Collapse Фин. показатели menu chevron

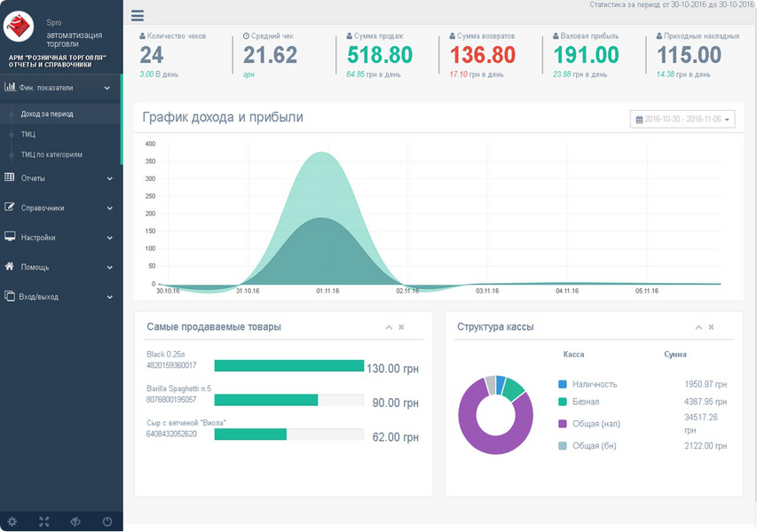pos(107,88)
